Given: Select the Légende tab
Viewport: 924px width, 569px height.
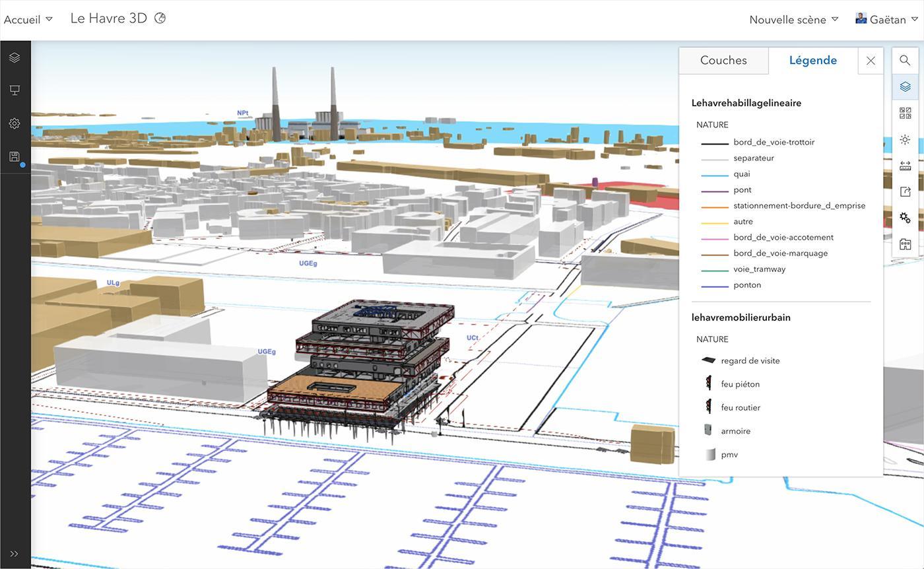Looking at the screenshot, I should (813, 60).
